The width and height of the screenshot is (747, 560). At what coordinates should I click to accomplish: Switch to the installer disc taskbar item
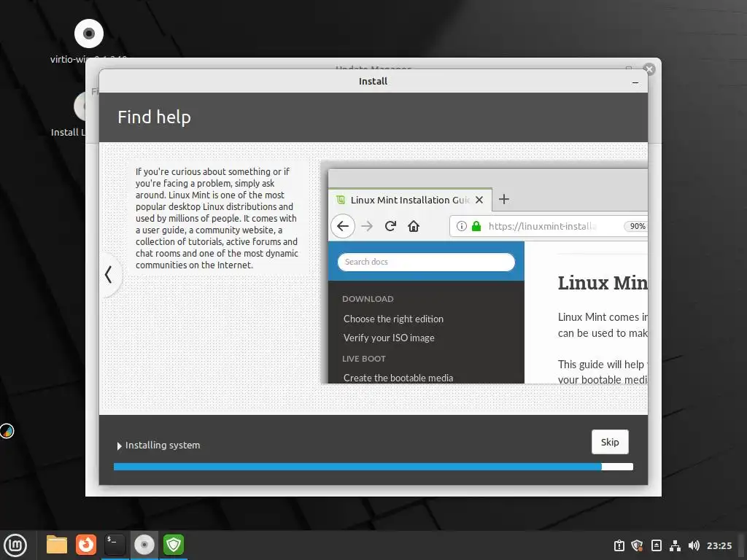pos(144,545)
